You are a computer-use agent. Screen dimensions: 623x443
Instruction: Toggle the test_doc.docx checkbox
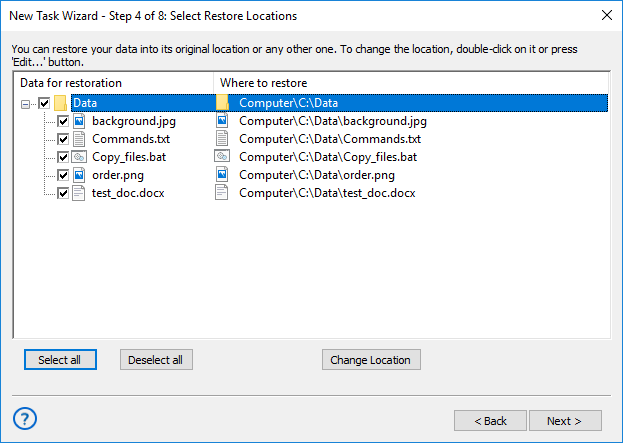(63, 193)
